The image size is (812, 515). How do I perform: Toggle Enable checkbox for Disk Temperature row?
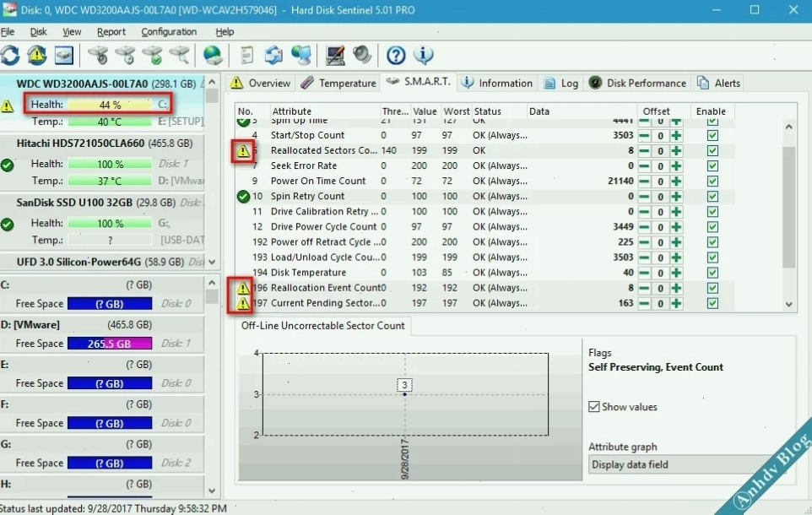pyautogui.click(x=712, y=273)
